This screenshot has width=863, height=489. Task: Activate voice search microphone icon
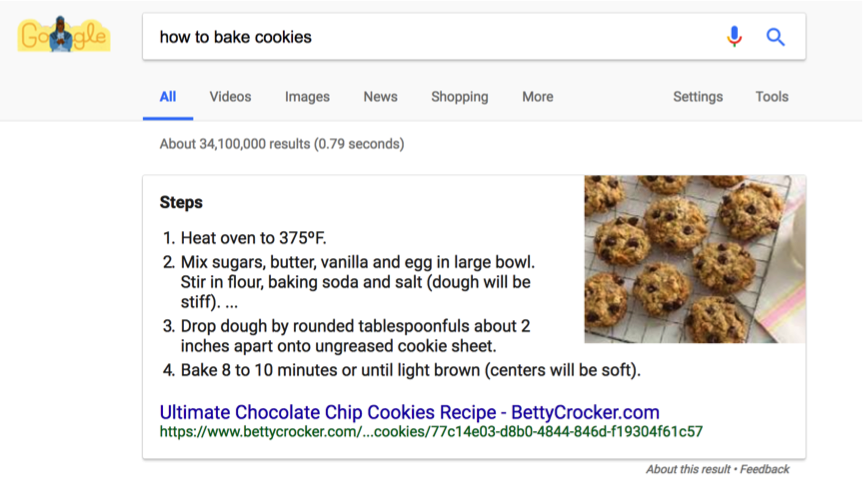(x=734, y=37)
